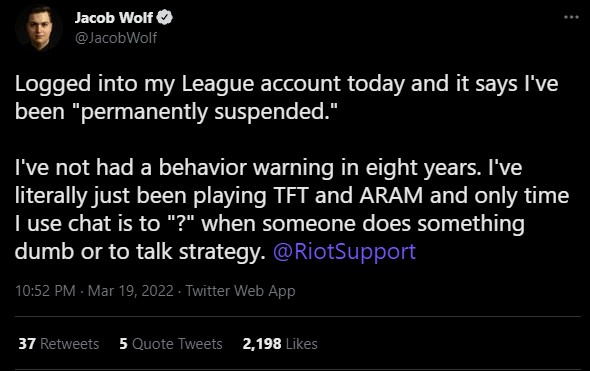
Task: Click the quoted "permanently suspended." text
Action: point(209,112)
